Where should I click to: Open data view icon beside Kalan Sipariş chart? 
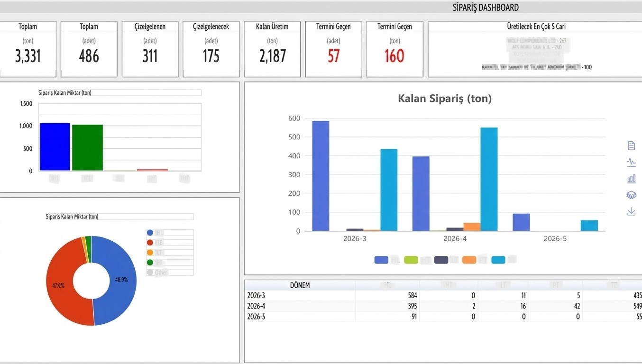[x=631, y=146]
